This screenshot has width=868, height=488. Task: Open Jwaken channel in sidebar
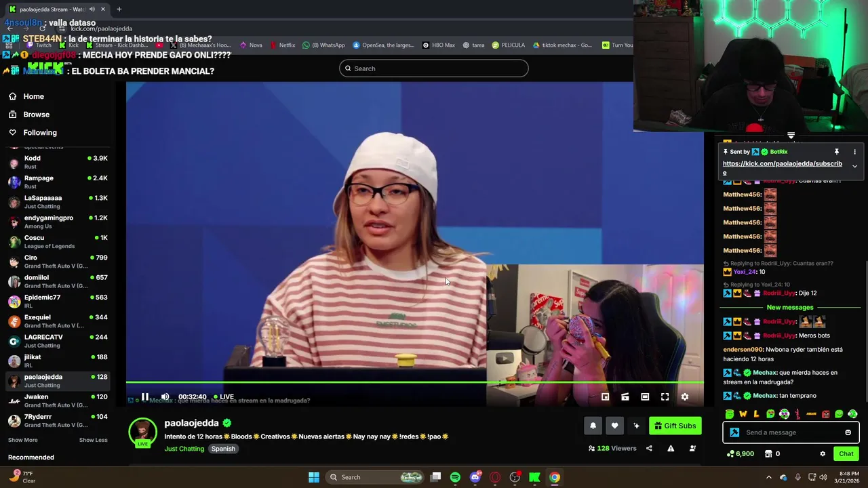tap(58, 401)
